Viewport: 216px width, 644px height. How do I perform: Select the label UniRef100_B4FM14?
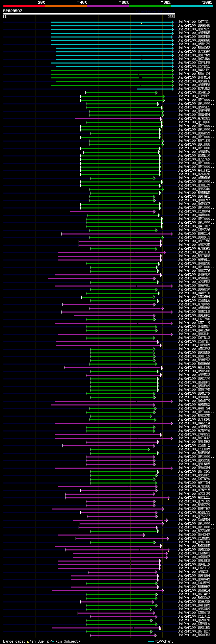pyautogui.click(x=194, y=78)
